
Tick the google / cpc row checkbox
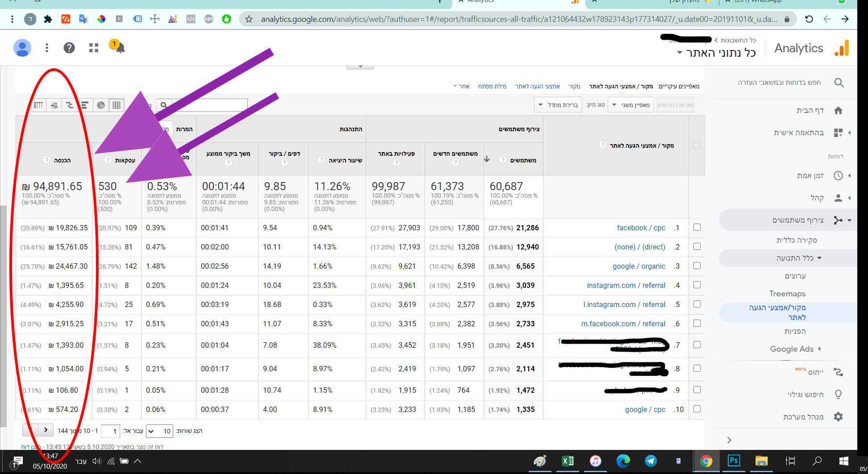coord(697,409)
